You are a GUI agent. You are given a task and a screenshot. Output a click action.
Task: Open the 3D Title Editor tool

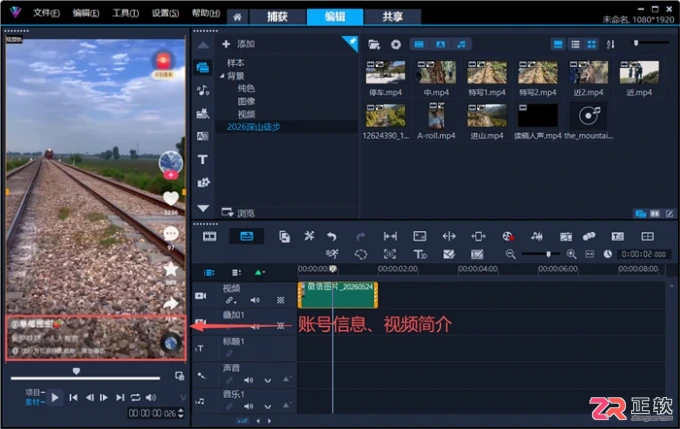(x=420, y=254)
